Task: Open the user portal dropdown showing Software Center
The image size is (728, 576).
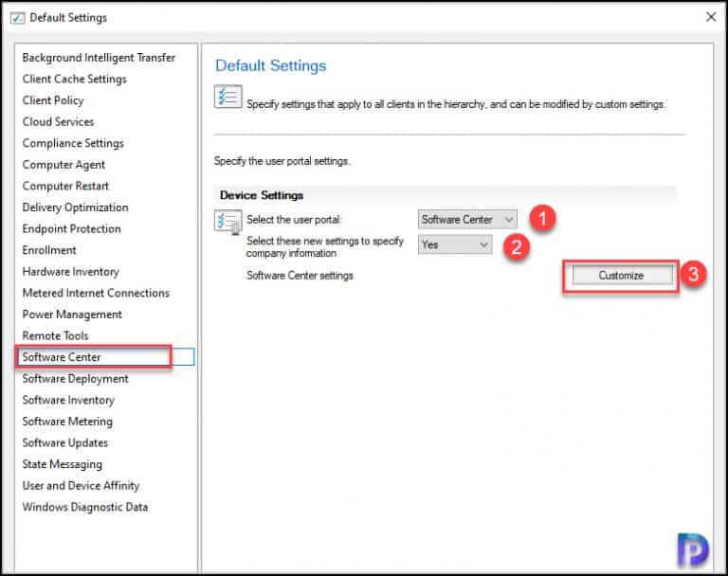Action: [x=467, y=220]
